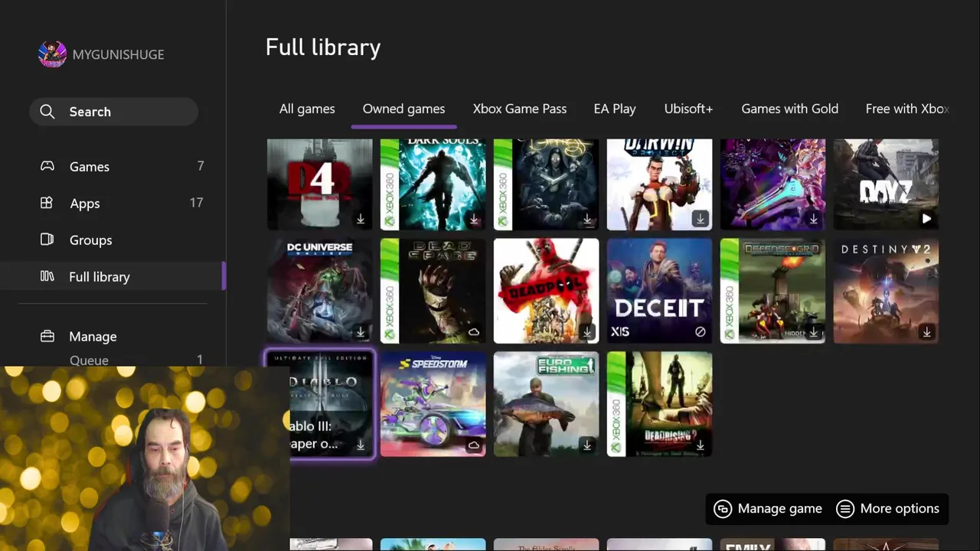Open the Games with Gold tab
The image size is (980, 551).
tap(789, 109)
